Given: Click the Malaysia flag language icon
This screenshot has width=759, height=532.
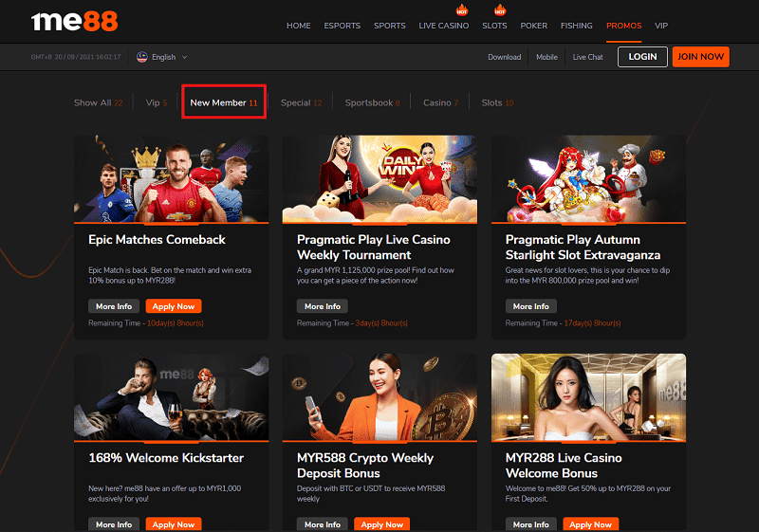Looking at the screenshot, I should [x=142, y=57].
